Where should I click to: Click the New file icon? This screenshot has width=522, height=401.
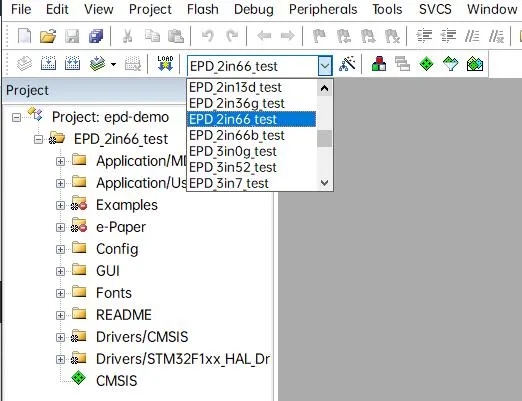[24, 36]
